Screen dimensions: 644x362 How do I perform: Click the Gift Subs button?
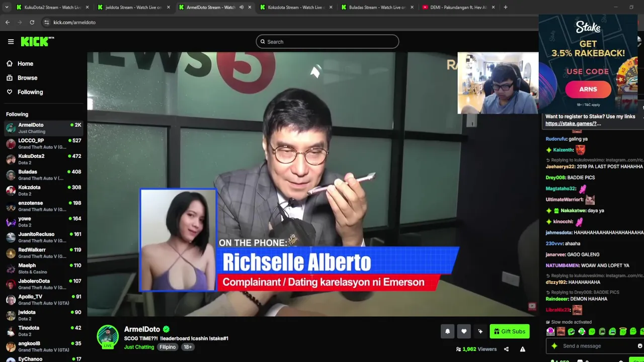tap(510, 331)
